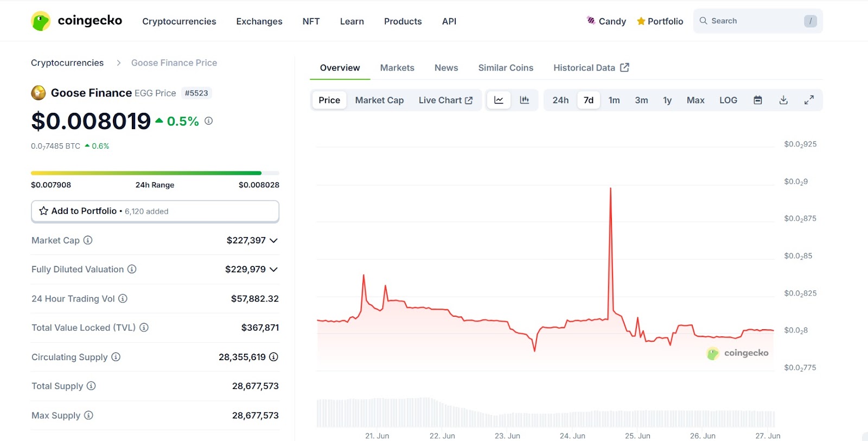Select the 1m time range
Screen dimensions: 868x441
[614, 100]
